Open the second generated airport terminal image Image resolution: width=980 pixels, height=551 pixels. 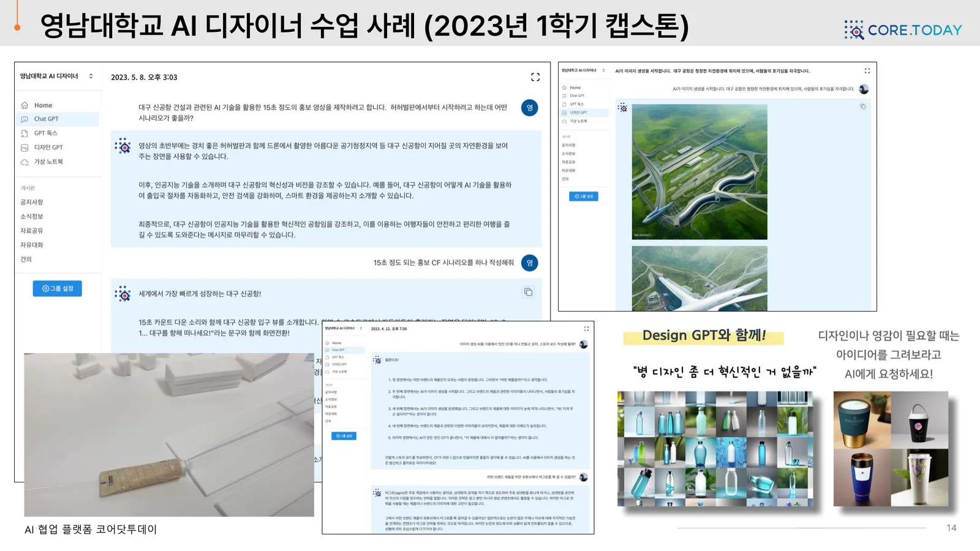(699, 279)
